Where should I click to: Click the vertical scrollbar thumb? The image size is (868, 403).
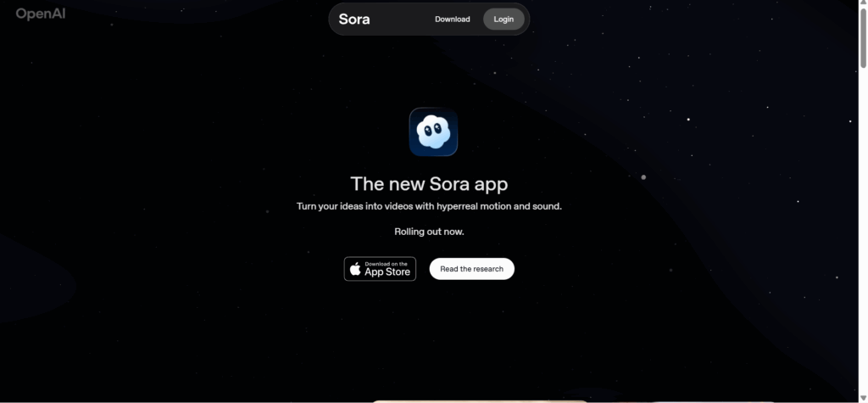(x=863, y=37)
